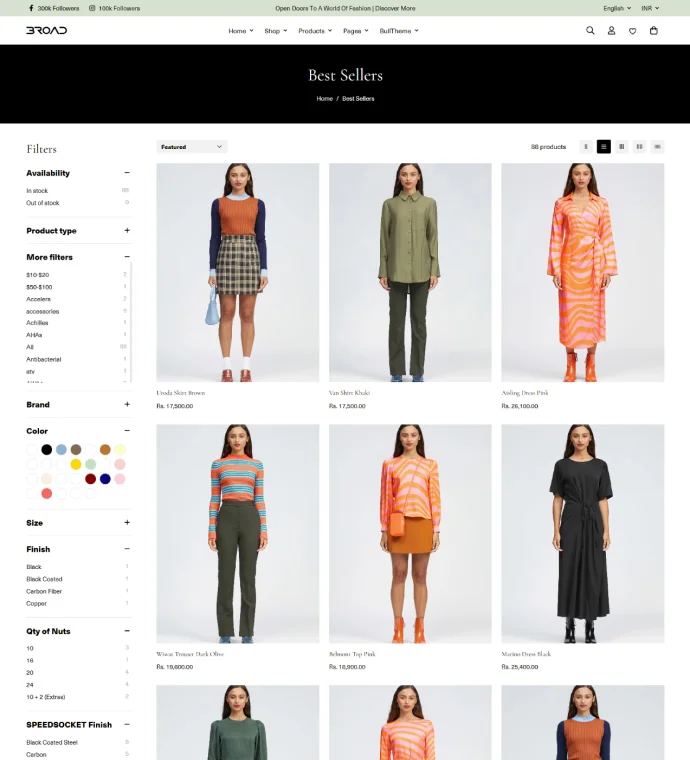
Task: Select the Antibacterial filter option
Action: pyautogui.click(x=44, y=359)
